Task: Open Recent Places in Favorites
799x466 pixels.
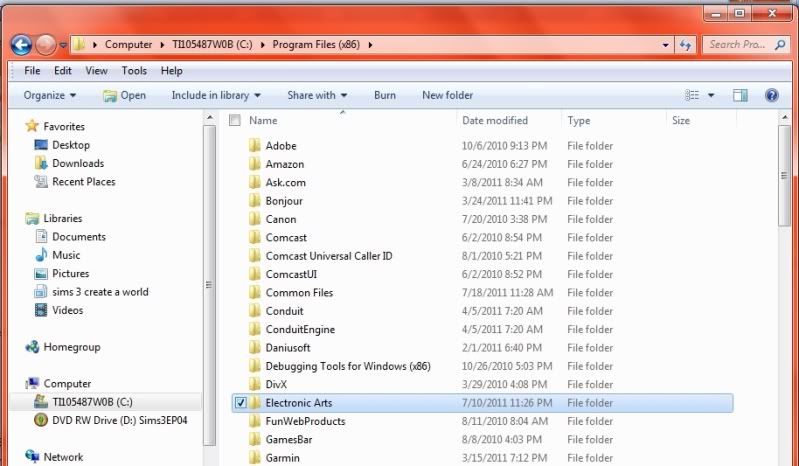Action: pos(84,182)
